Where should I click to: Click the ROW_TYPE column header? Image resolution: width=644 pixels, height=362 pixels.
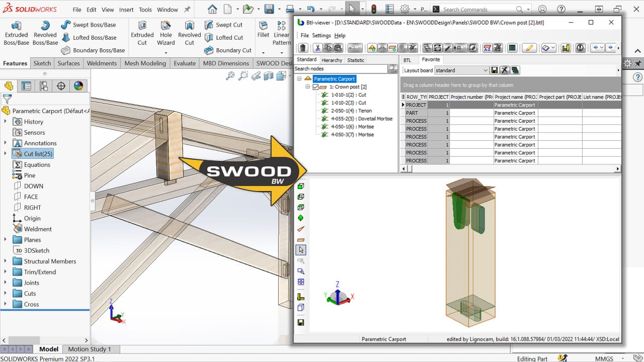tap(416, 97)
